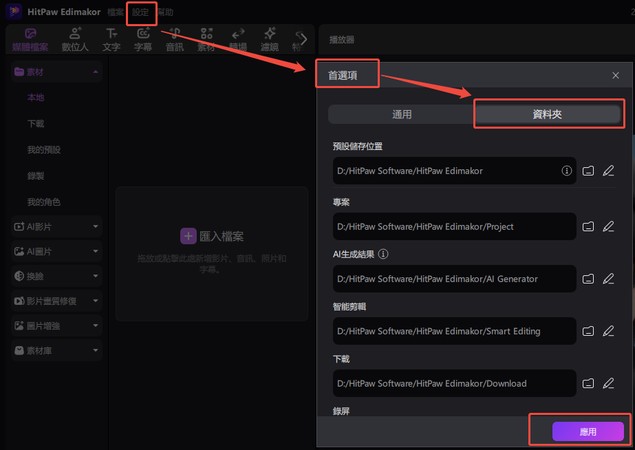Open the 音訊 audio tool
This screenshot has width=635, height=450.
175,40
